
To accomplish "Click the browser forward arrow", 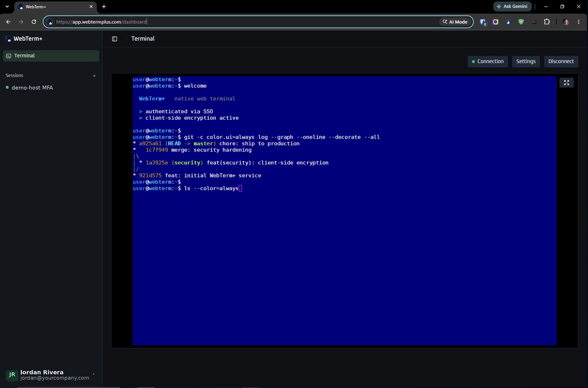I will (21, 22).
